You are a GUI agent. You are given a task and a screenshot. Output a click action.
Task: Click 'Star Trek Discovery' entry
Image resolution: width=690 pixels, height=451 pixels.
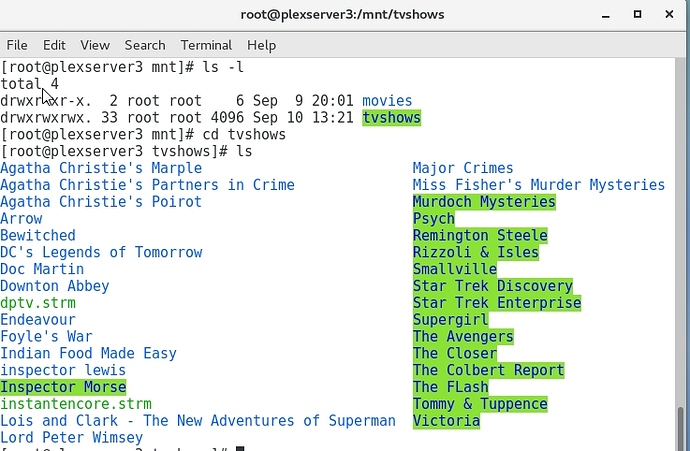point(492,286)
